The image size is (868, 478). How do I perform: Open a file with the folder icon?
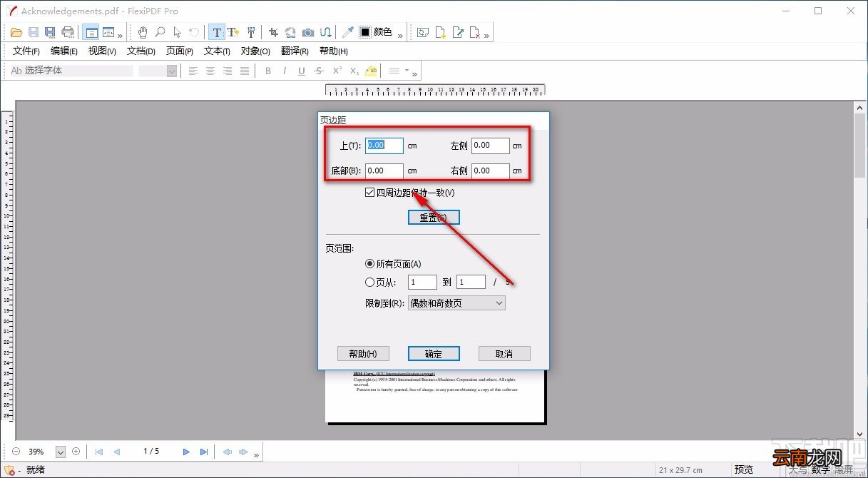click(16, 32)
